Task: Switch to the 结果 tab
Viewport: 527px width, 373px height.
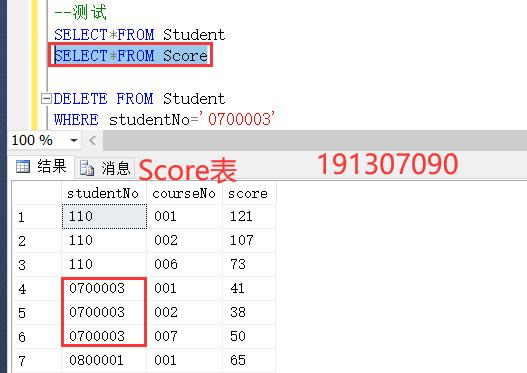Action: coord(41,166)
